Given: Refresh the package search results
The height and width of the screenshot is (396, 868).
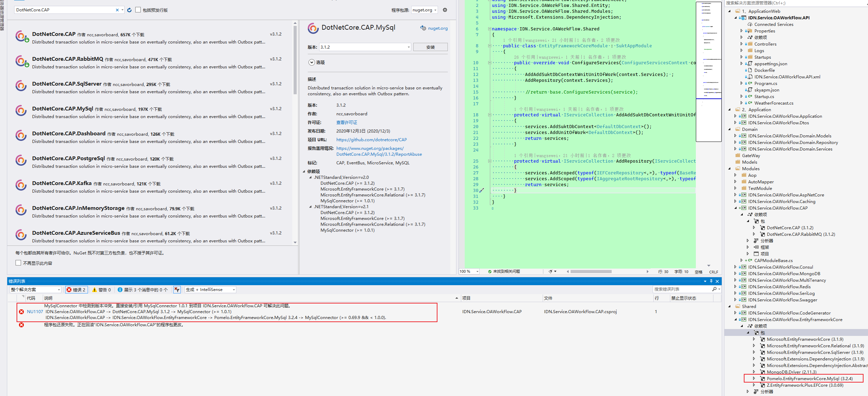Looking at the screenshot, I should pyautogui.click(x=129, y=10).
